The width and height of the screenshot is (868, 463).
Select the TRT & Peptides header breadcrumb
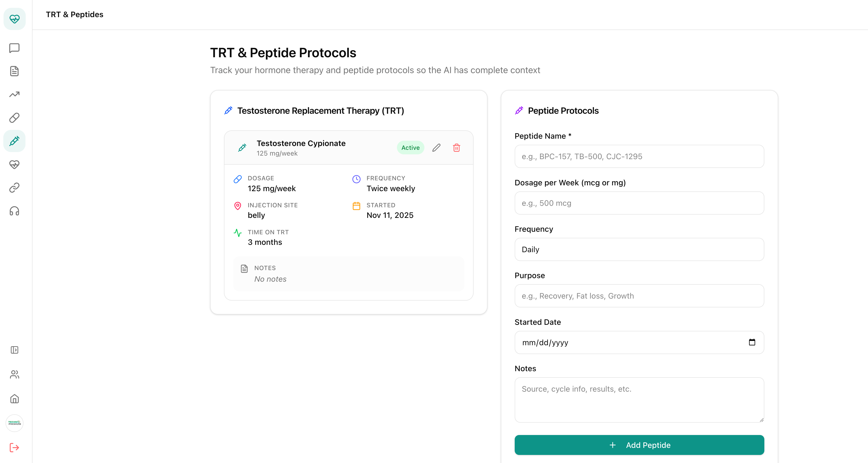point(74,14)
